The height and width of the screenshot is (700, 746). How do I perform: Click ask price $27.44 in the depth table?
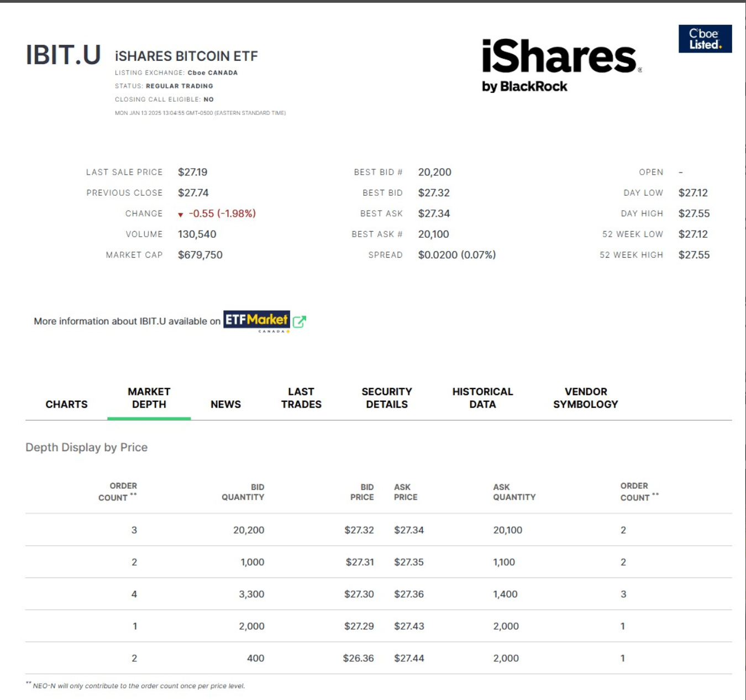click(409, 659)
